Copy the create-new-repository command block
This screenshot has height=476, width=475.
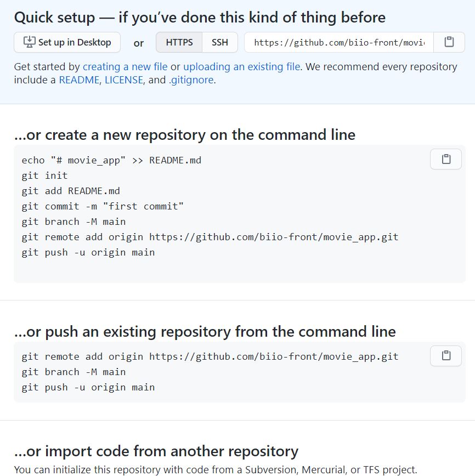coord(445,159)
